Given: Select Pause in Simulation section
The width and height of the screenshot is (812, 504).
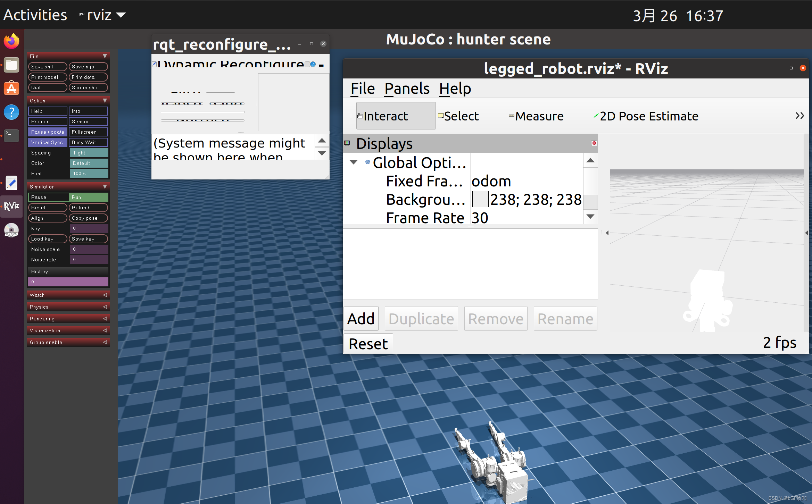Looking at the screenshot, I should coord(48,197).
